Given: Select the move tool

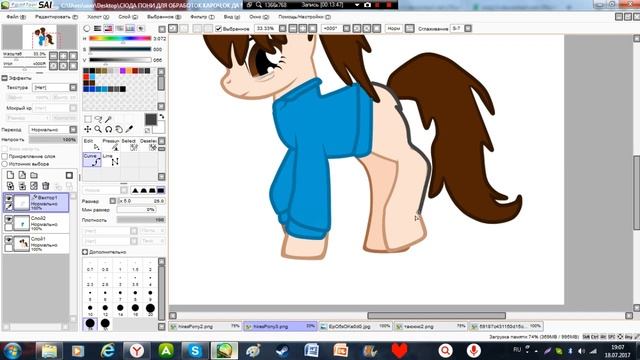Looking at the screenshot, I should click(x=88, y=129).
